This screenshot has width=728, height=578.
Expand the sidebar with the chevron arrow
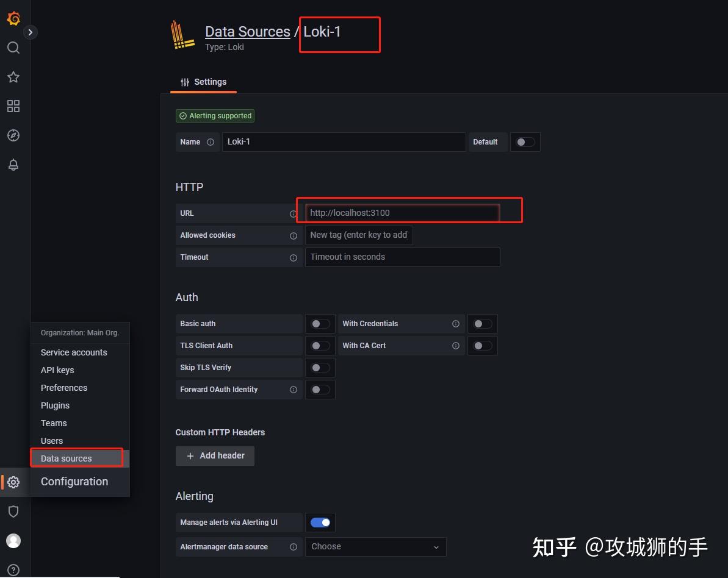[29, 32]
